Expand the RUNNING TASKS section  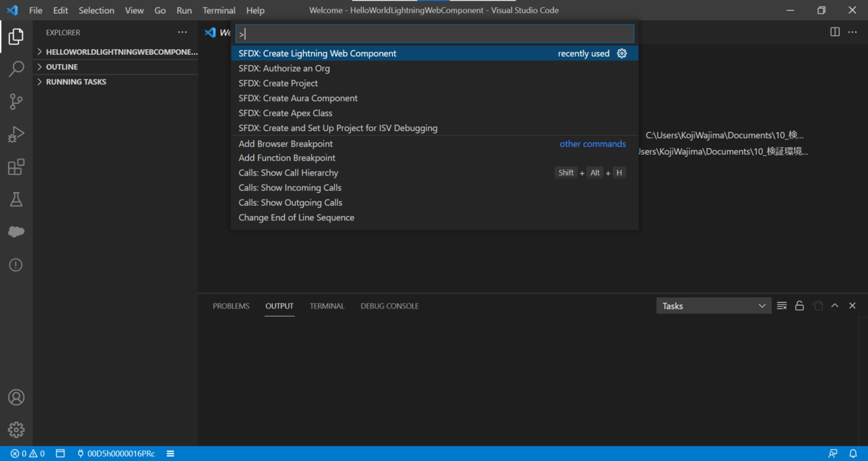pos(116,82)
